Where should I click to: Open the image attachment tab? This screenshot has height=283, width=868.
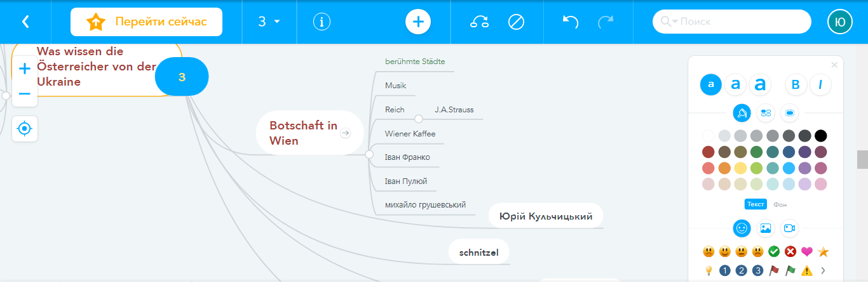(x=766, y=228)
